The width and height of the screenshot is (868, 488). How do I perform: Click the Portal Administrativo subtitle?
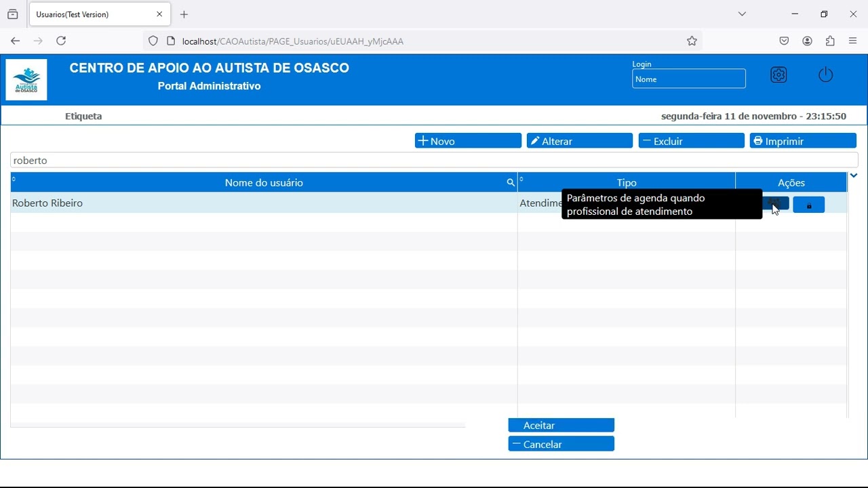209,86
